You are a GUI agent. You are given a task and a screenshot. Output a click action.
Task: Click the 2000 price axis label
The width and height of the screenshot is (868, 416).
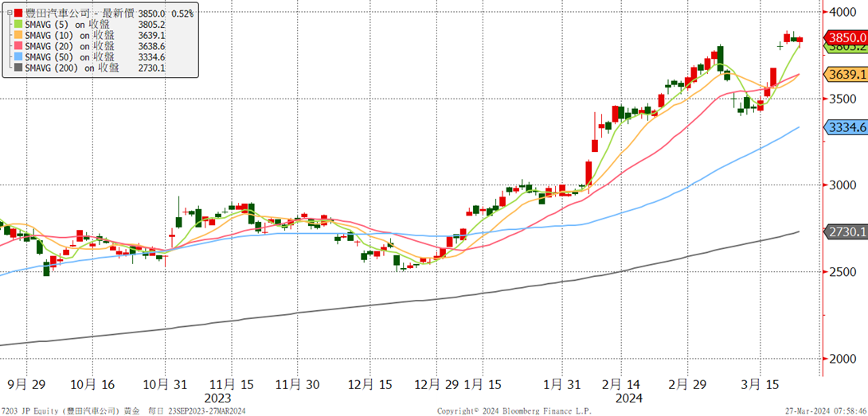844,359
